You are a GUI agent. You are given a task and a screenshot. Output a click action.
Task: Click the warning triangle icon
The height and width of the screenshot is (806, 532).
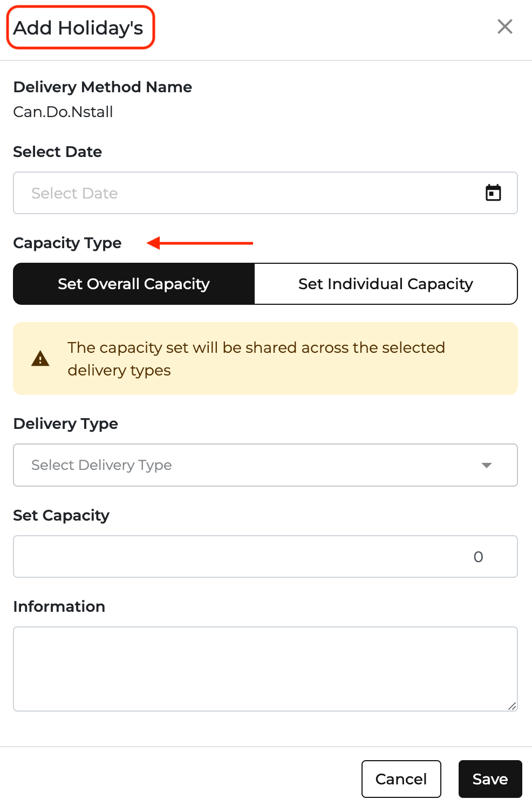tap(40, 358)
